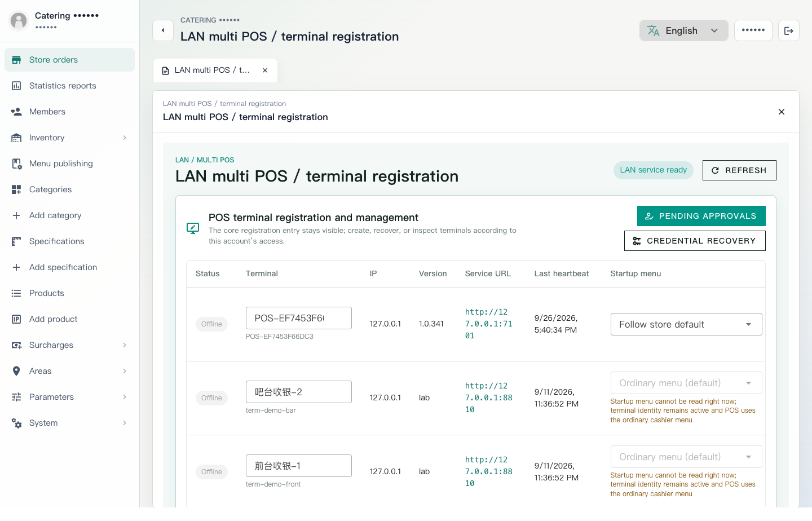Expand the System submenu chevron

point(125,423)
